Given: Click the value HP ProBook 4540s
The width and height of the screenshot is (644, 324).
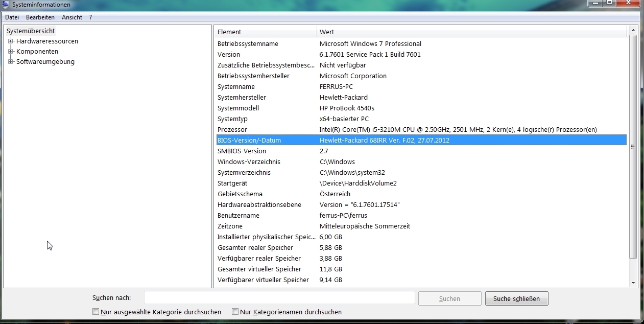Looking at the screenshot, I should click(347, 108).
